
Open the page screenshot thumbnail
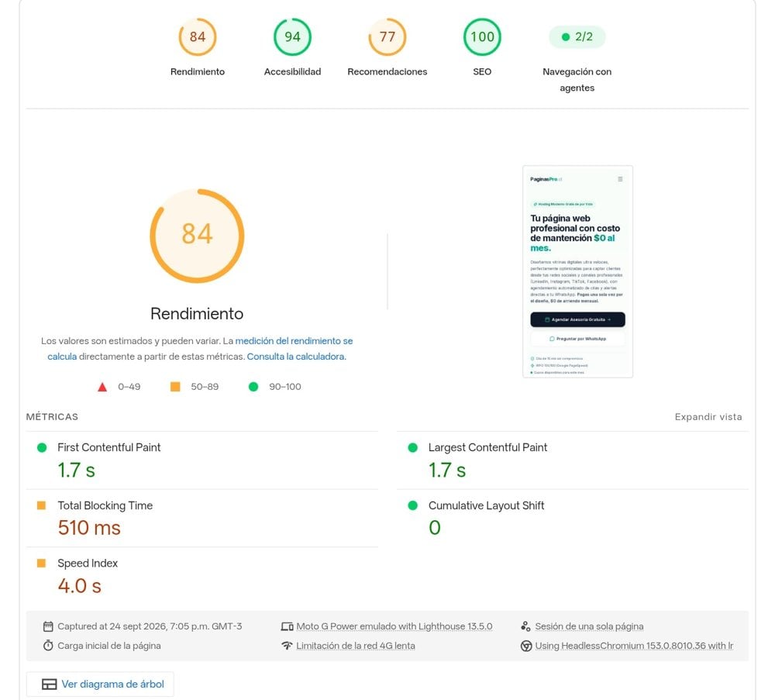coord(577,271)
